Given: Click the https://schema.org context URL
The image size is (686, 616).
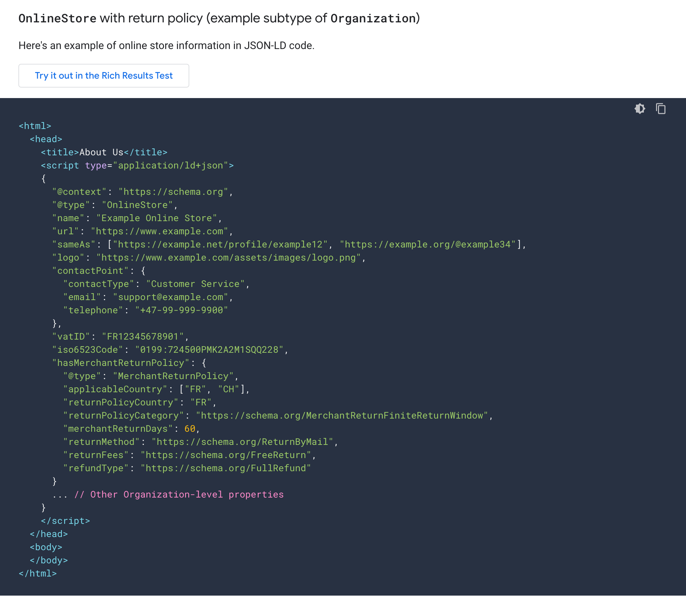Looking at the screenshot, I should pos(173,192).
